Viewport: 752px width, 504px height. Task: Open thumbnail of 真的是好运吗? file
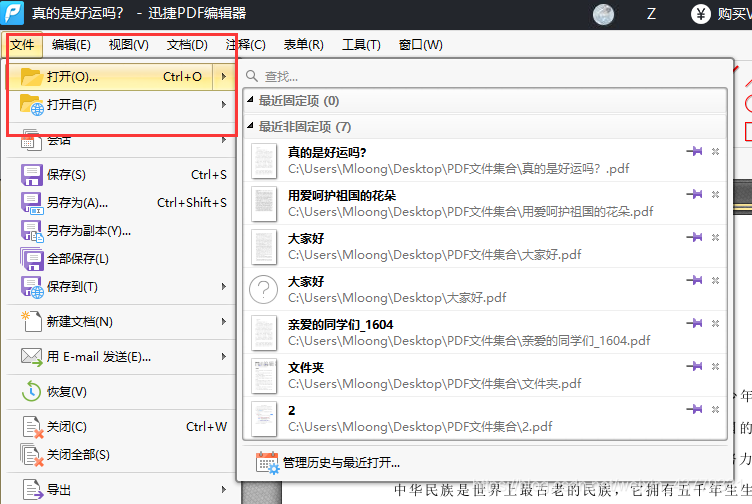264,161
